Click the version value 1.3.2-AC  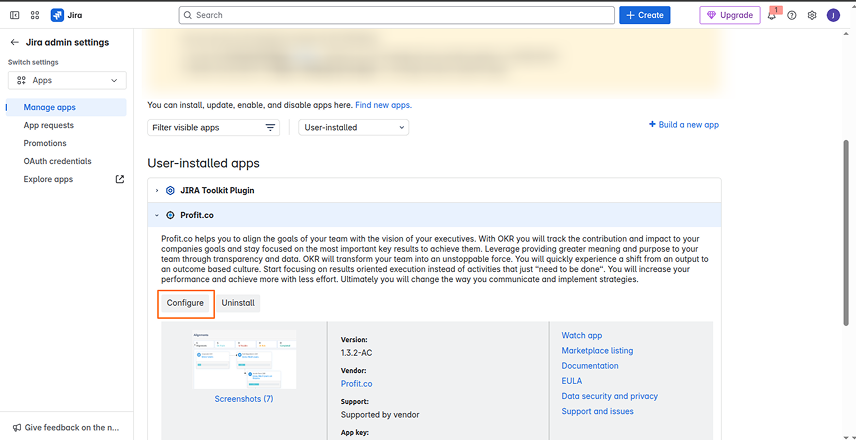pos(356,353)
